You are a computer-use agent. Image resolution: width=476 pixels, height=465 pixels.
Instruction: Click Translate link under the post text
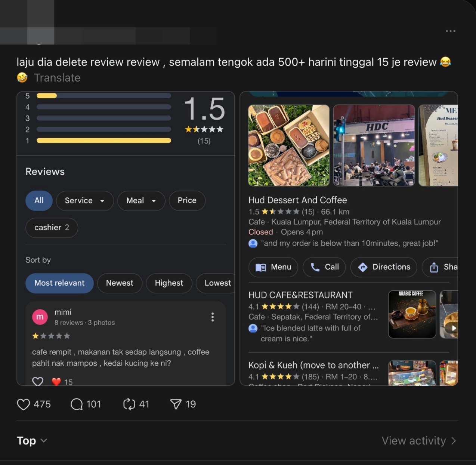point(57,78)
